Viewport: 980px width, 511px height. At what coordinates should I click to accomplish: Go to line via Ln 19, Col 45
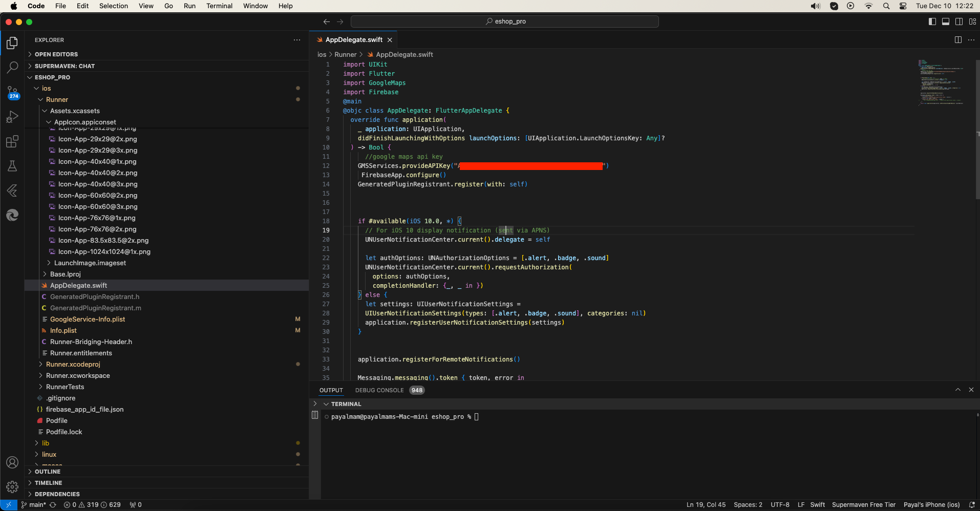(x=706, y=505)
